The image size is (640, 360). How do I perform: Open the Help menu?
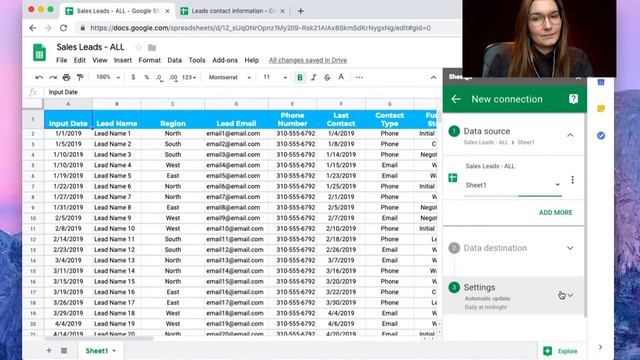(x=251, y=60)
